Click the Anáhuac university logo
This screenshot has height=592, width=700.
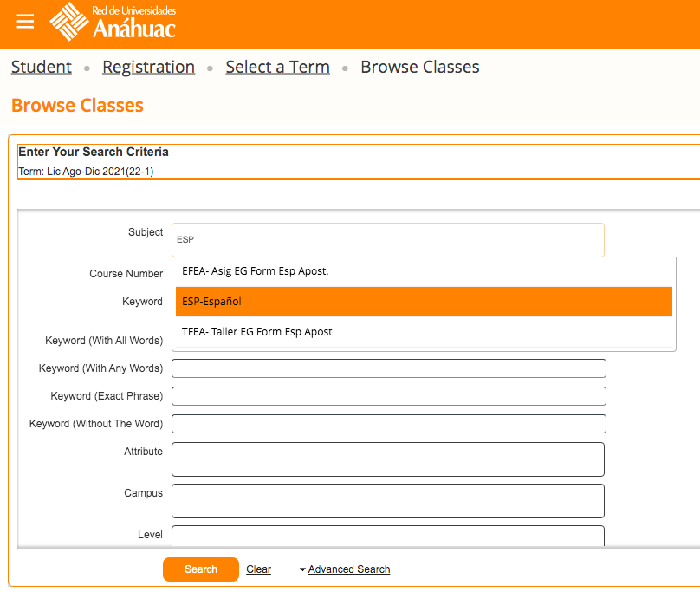[113, 23]
